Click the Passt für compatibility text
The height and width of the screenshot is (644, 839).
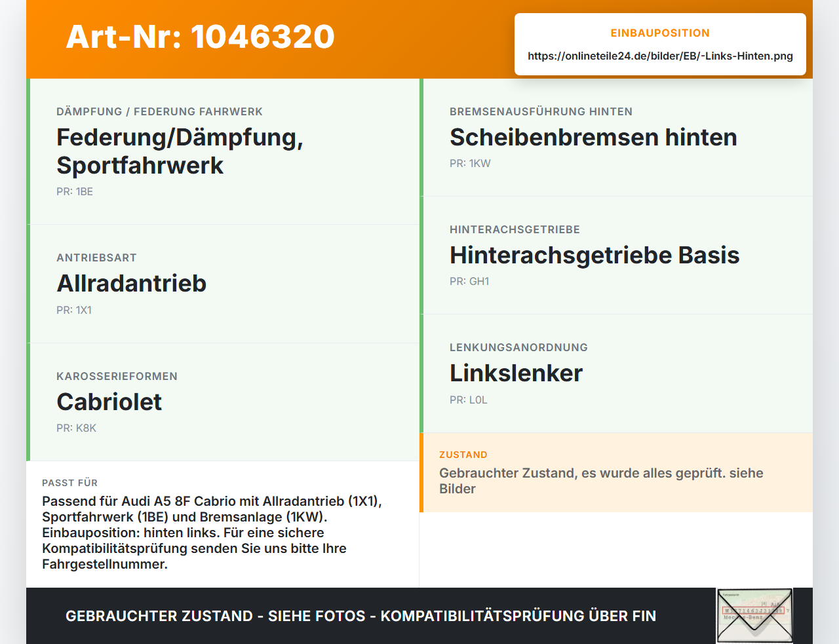[x=212, y=532]
